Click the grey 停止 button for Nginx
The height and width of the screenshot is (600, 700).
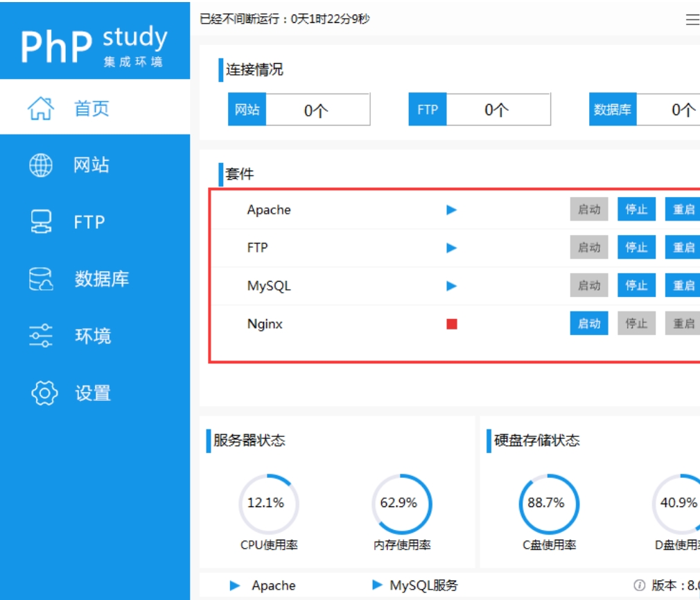click(636, 323)
